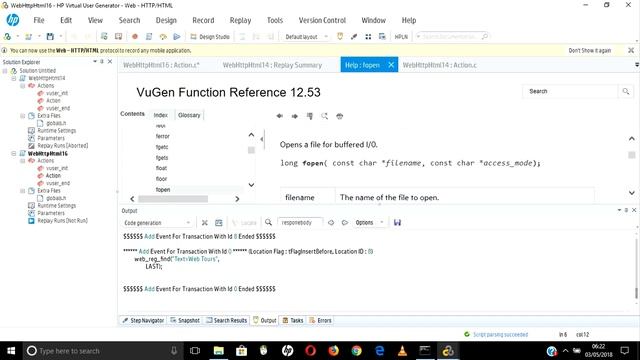Image resolution: width=640 pixels, height=360 pixels.
Task: Click the help Back arrow icon
Action: pos(280,116)
